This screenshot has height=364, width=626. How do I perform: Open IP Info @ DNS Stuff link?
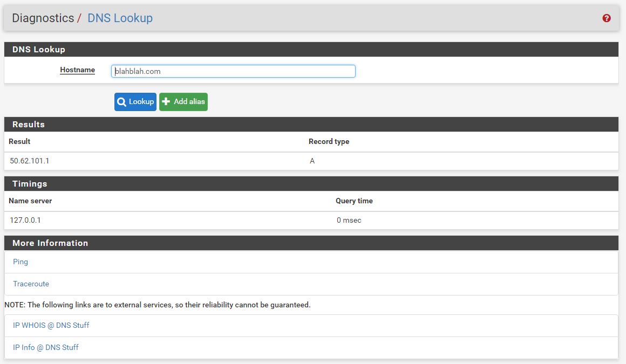point(45,348)
